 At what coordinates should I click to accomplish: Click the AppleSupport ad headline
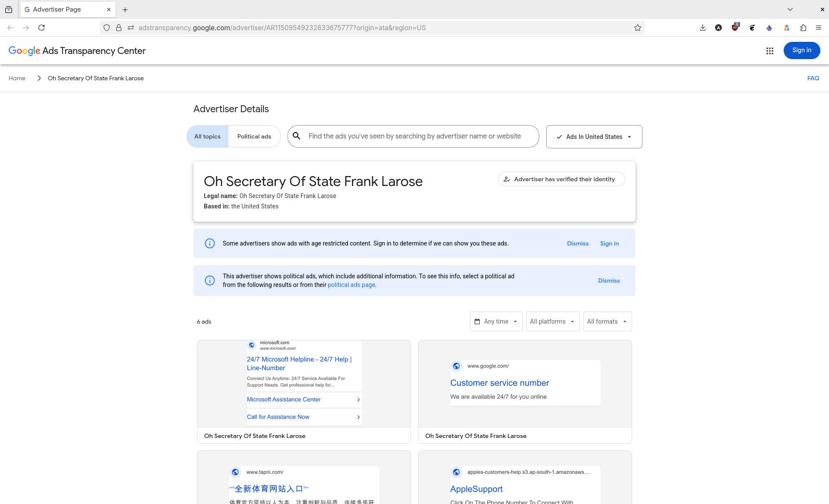476,489
